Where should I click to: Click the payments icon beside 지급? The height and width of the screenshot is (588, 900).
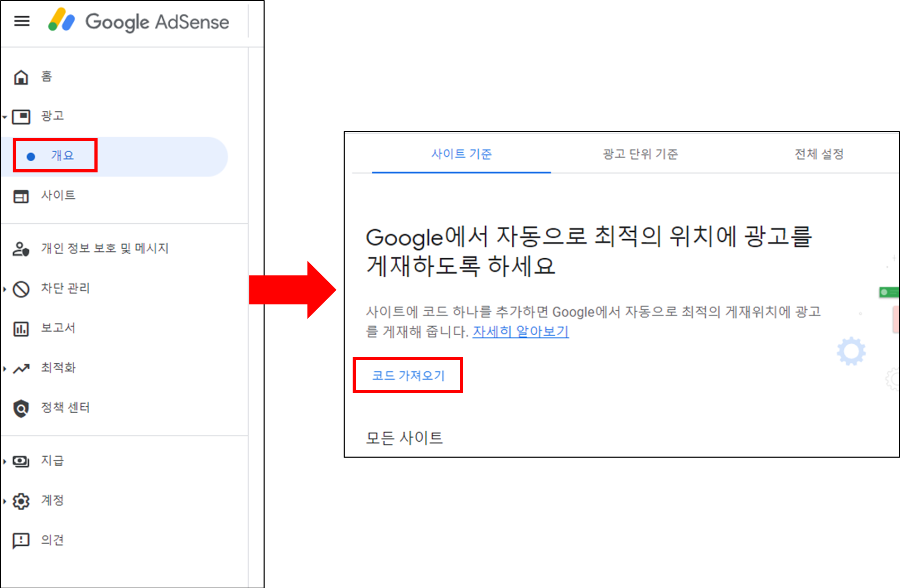pyautogui.click(x=21, y=461)
